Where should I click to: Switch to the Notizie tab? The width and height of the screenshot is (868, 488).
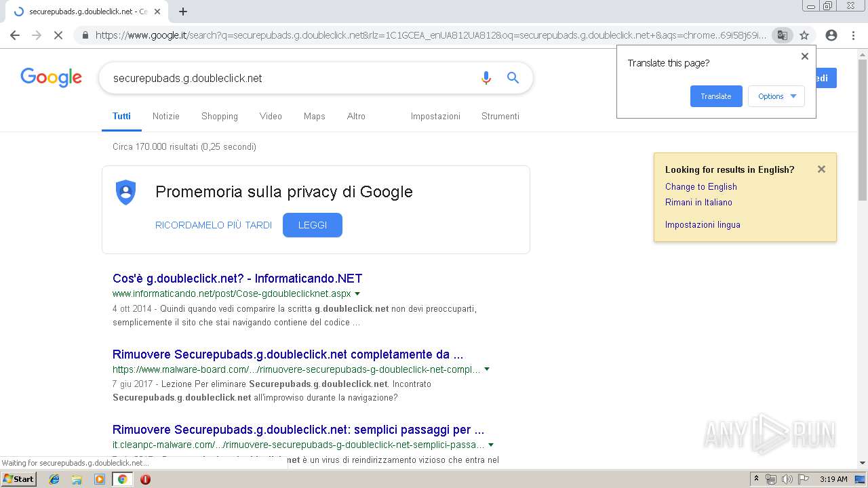click(166, 117)
